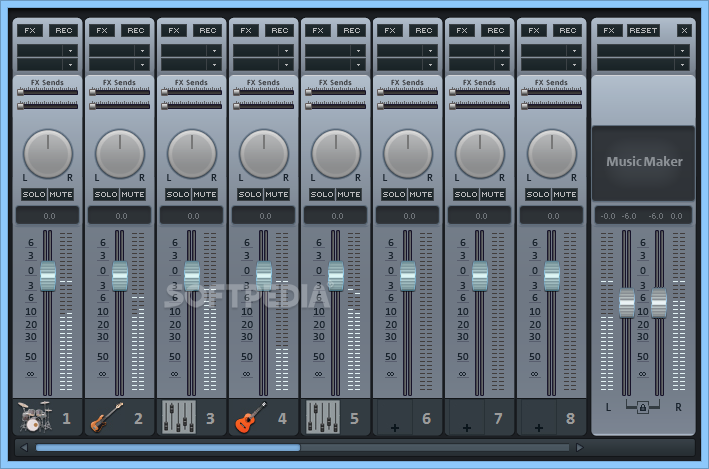Solo channel 1
Viewport: 709px width, 469px height.
pos(34,194)
